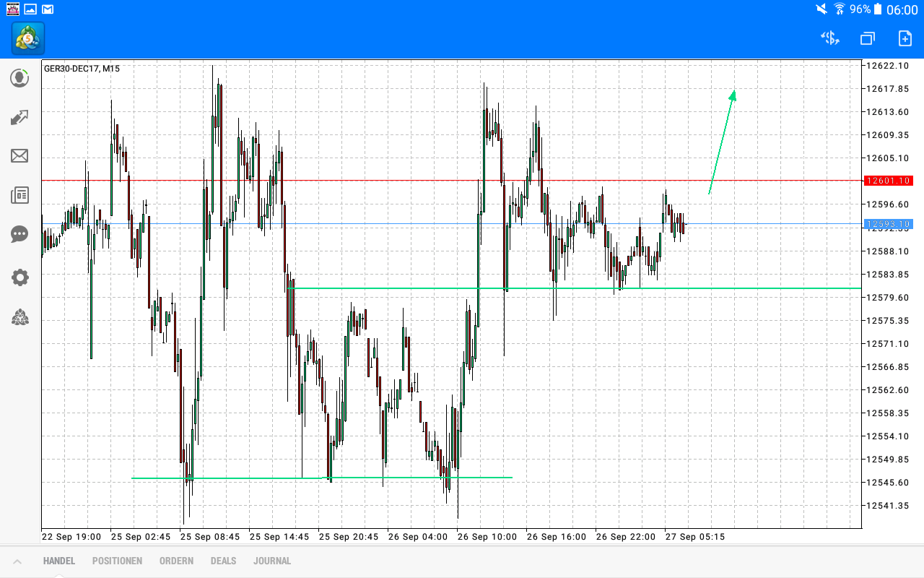
Task: Tap the new order dollar icon
Action: point(829,38)
